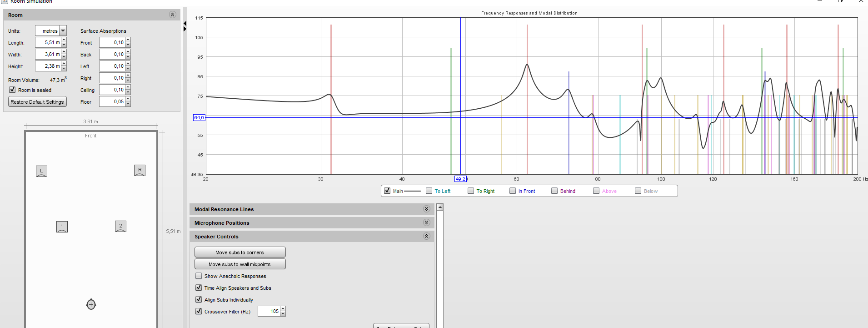Click Restore Default Settings button

click(37, 102)
